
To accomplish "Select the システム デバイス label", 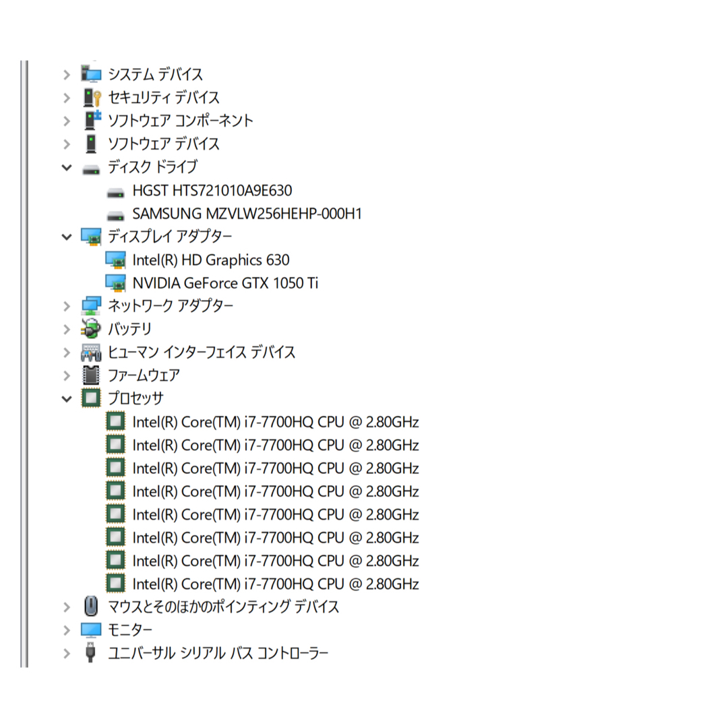I will (155, 74).
